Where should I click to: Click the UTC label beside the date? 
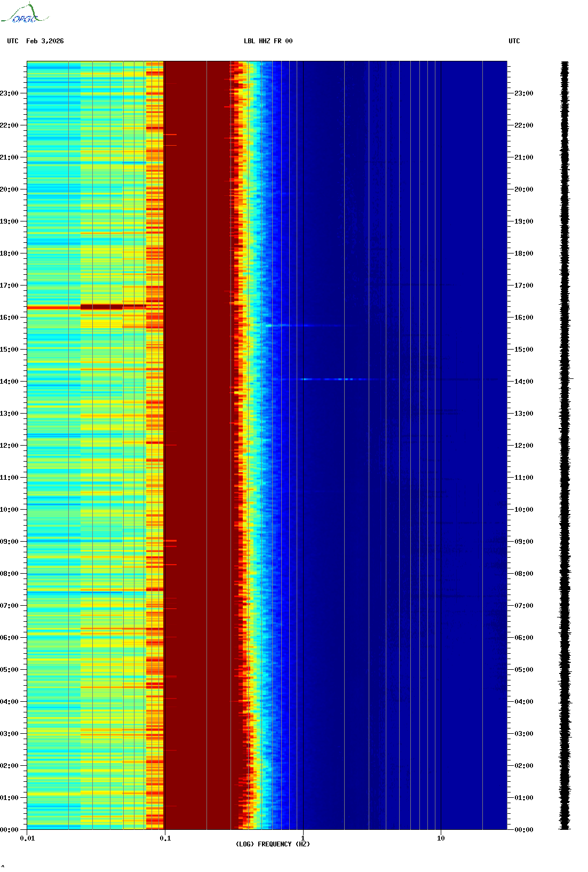pyautogui.click(x=13, y=41)
